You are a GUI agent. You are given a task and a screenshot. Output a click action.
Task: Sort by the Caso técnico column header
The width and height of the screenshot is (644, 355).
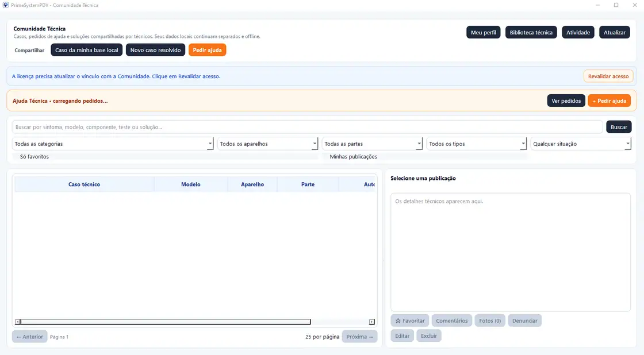pos(84,184)
